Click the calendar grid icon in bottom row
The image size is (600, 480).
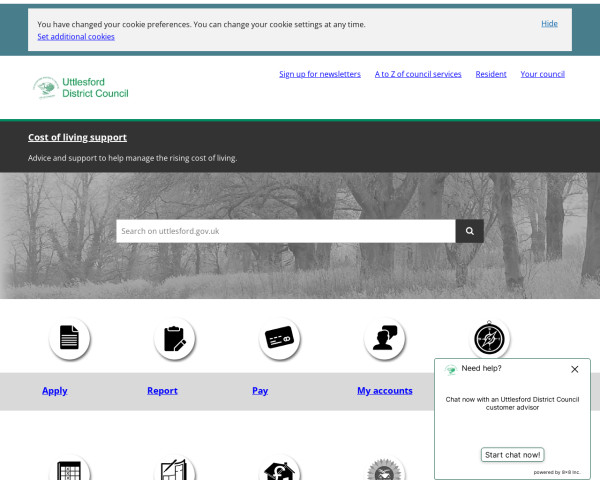point(69,470)
